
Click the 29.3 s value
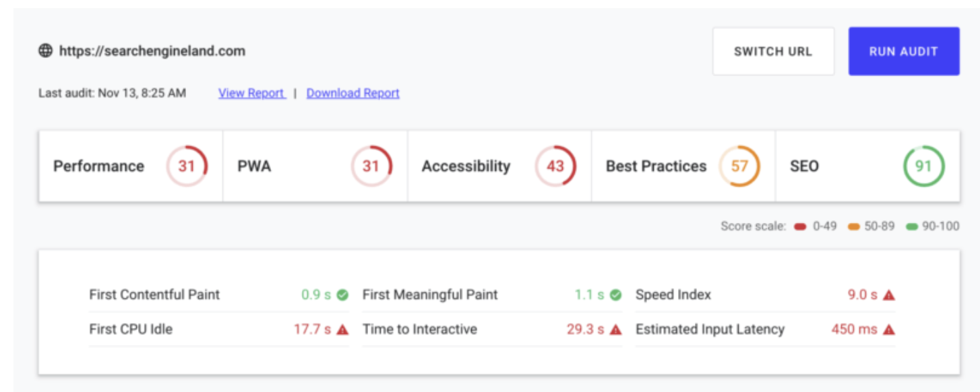pos(585,329)
